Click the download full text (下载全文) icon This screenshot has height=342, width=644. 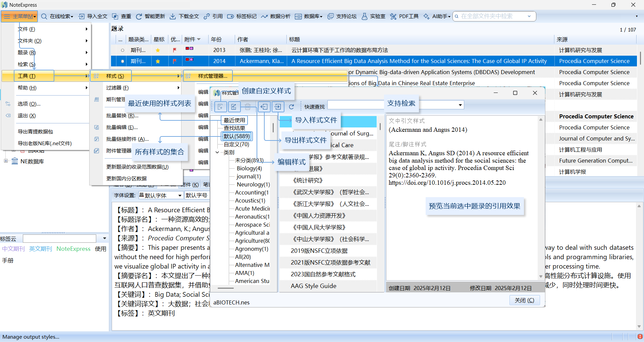click(173, 16)
